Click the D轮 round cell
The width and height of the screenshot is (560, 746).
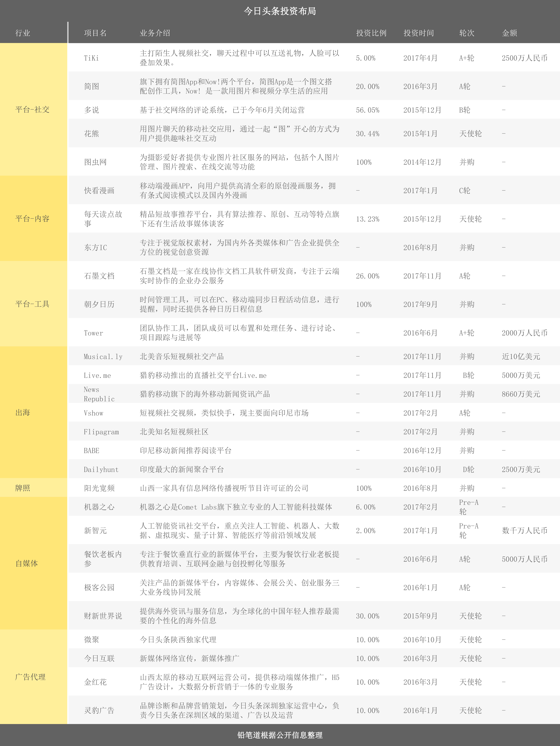(x=468, y=469)
